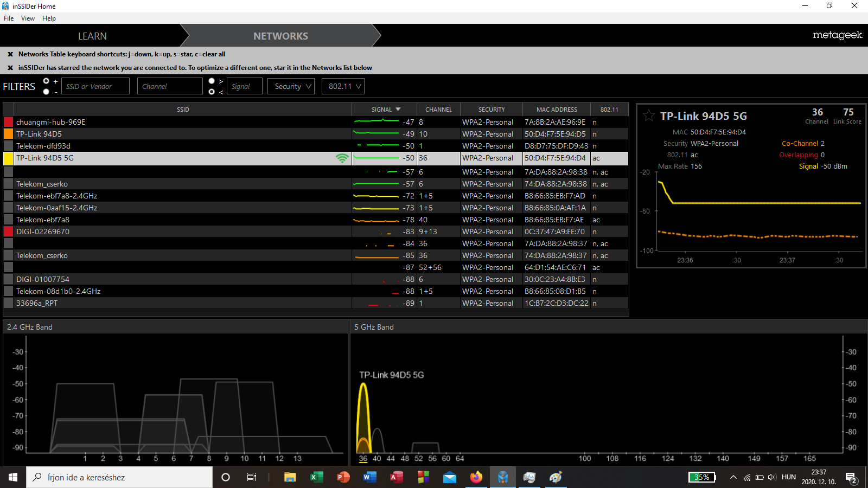Screen dimensions: 868x488
Task: Show hidden system tray icons
Action: [733, 477]
